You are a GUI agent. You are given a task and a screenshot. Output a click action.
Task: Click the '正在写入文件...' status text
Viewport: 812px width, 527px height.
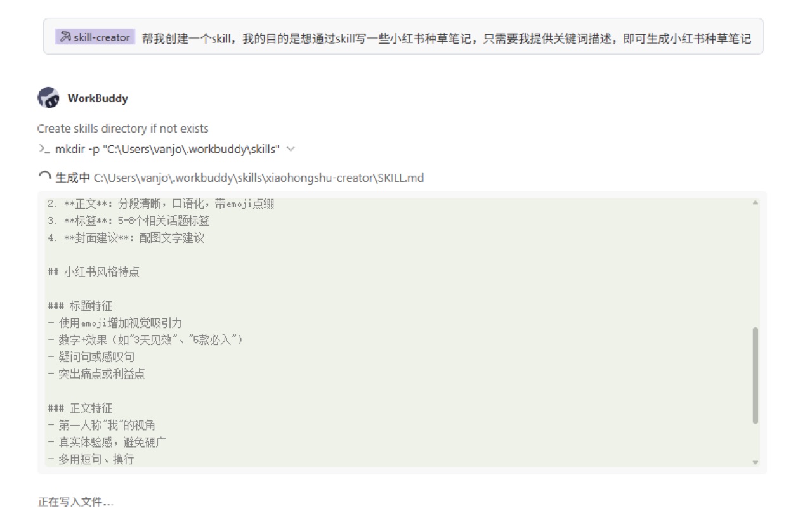[x=75, y=502]
